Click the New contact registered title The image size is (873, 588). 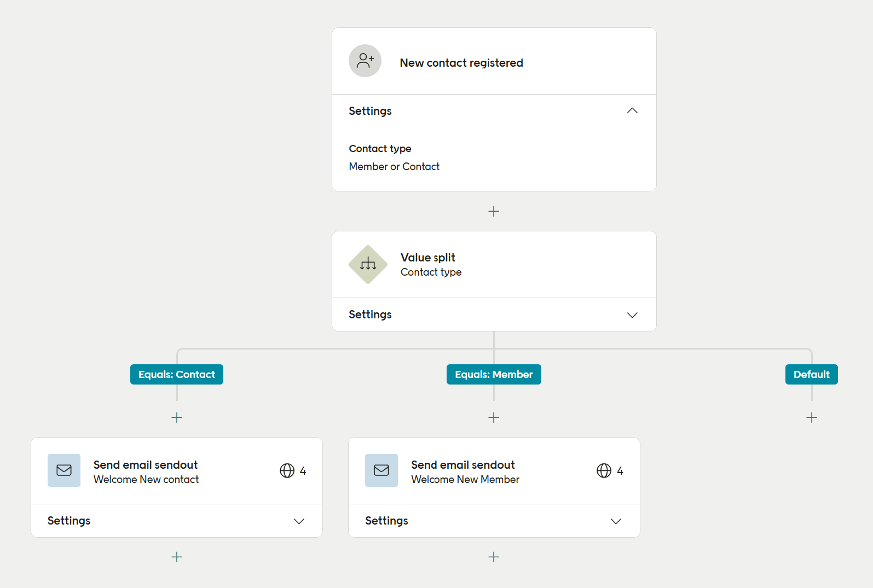coord(461,63)
